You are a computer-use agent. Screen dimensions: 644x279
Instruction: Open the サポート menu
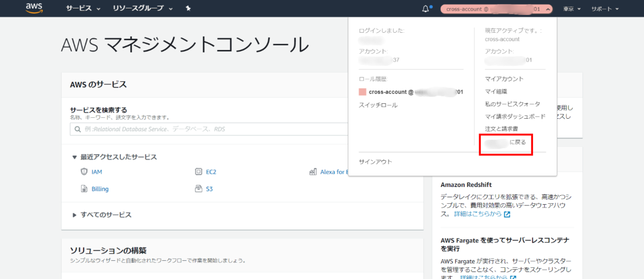pos(605,9)
